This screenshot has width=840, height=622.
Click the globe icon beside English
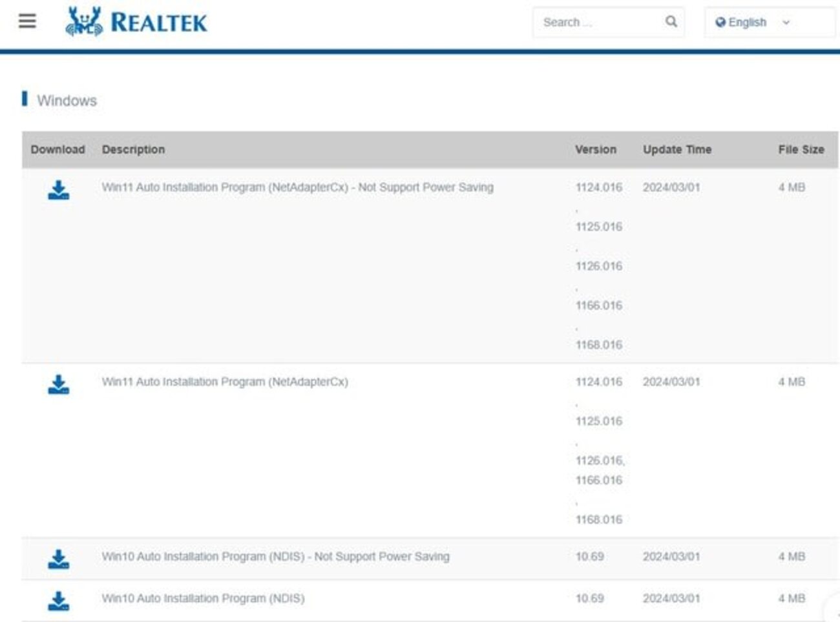click(x=720, y=21)
